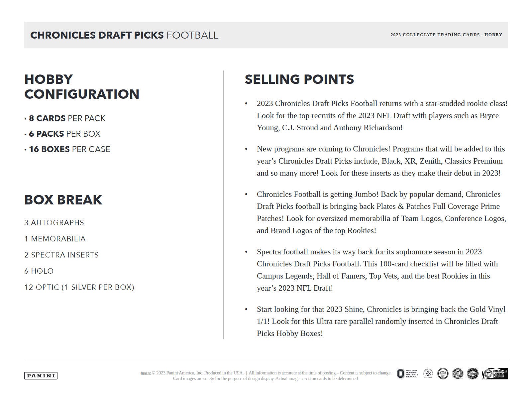Click the Box Break heading
Viewport: 532px width, 409px height.
[x=63, y=200]
